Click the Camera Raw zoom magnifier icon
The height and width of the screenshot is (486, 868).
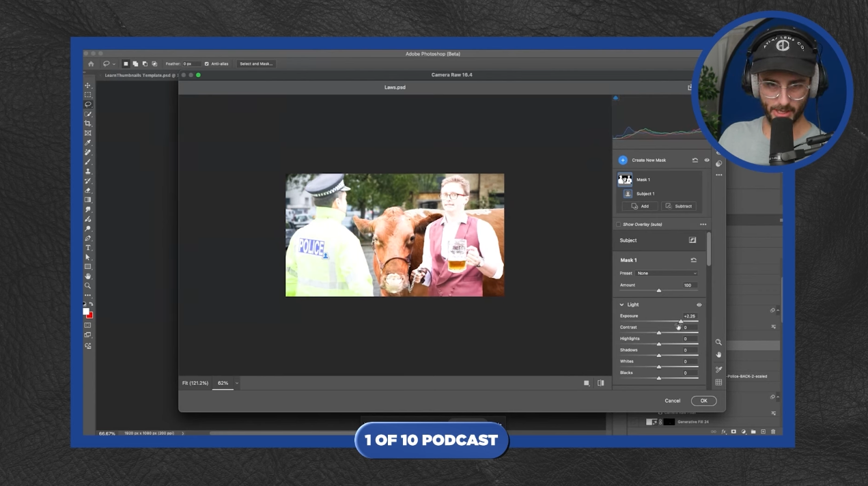(718, 342)
